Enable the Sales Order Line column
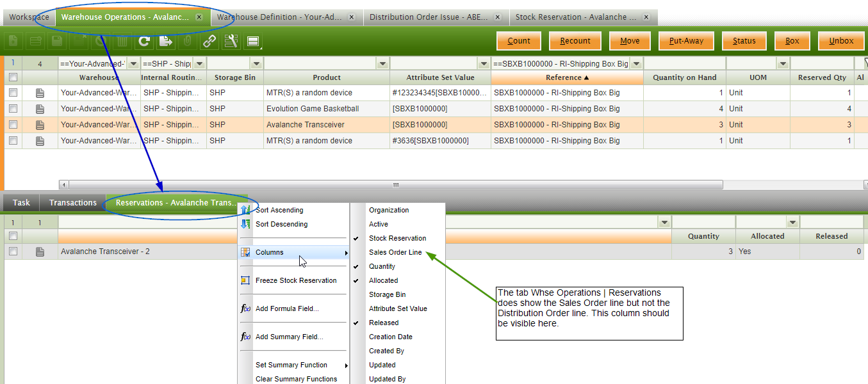 pyautogui.click(x=395, y=252)
